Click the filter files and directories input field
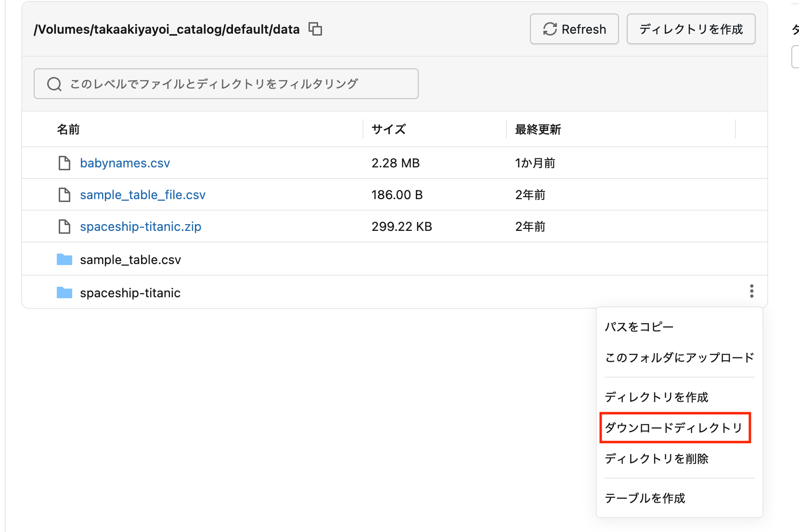The image size is (799, 532). click(x=226, y=84)
